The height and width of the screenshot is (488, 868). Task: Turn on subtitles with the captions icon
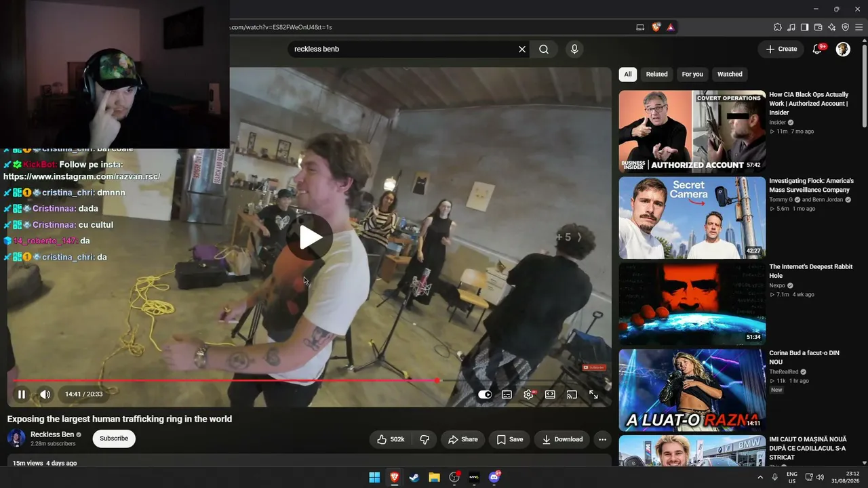click(x=507, y=394)
